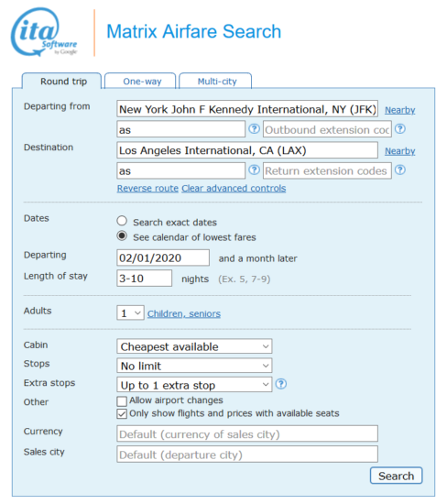Open help icon beside return extension codes

click(400, 170)
